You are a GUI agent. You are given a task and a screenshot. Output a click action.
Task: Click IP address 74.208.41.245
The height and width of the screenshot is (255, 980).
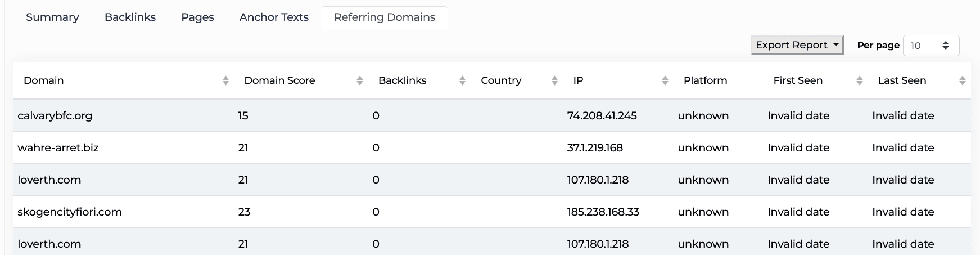pos(602,115)
